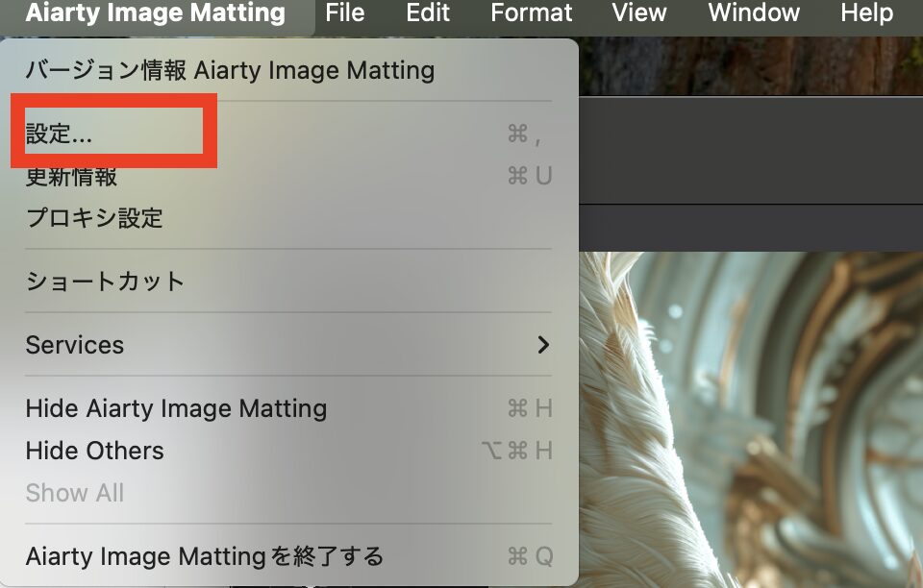
Task: Select Hide Aiarty Image Matting
Action: coord(288,408)
